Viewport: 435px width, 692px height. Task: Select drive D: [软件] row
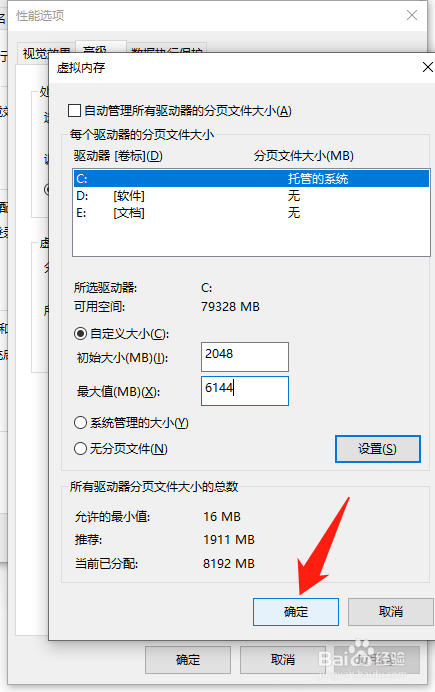[251, 196]
